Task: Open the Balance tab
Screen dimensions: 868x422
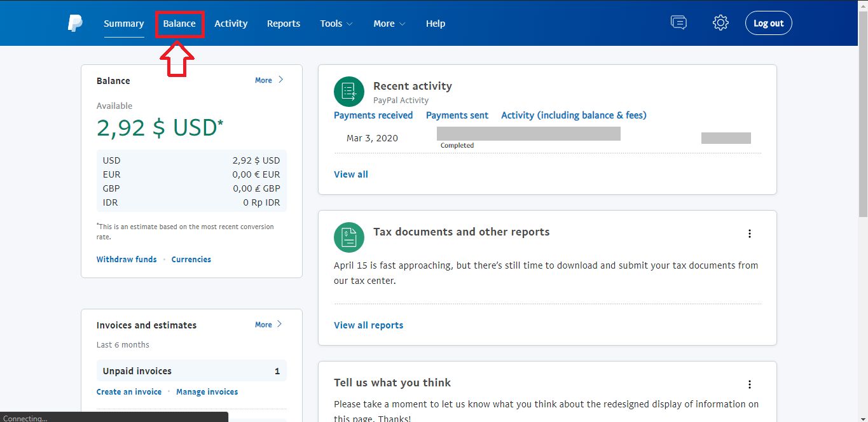Action: pos(179,24)
